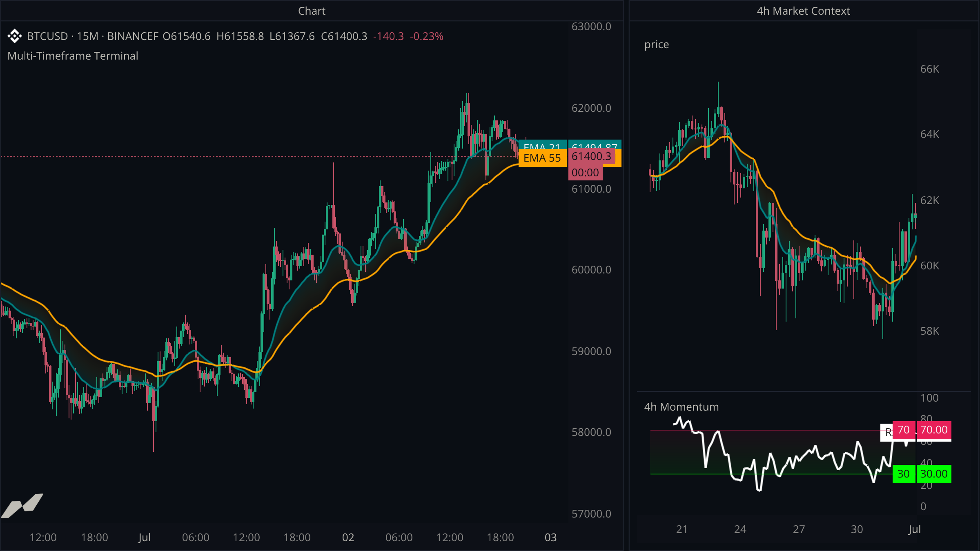Click the 70.00 overbought level tag
The height and width of the screenshot is (551, 980).
tap(934, 430)
